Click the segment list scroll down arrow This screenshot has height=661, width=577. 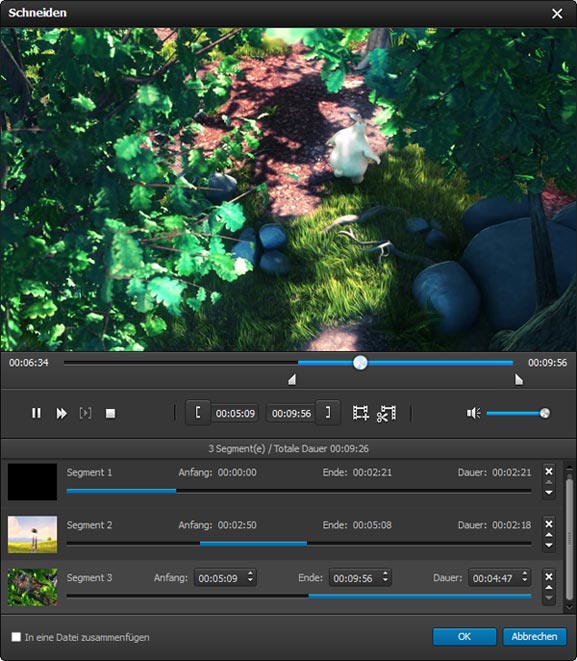pyautogui.click(x=569, y=607)
